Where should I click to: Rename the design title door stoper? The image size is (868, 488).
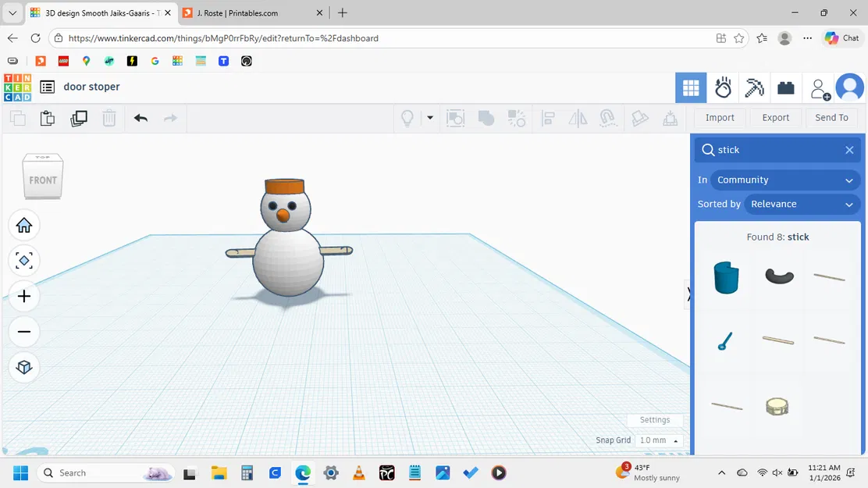[x=91, y=87]
